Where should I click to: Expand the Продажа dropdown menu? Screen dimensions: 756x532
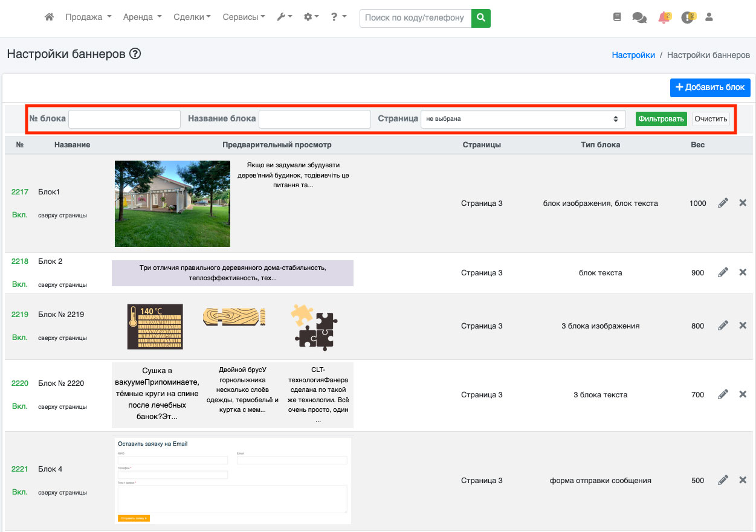88,18
